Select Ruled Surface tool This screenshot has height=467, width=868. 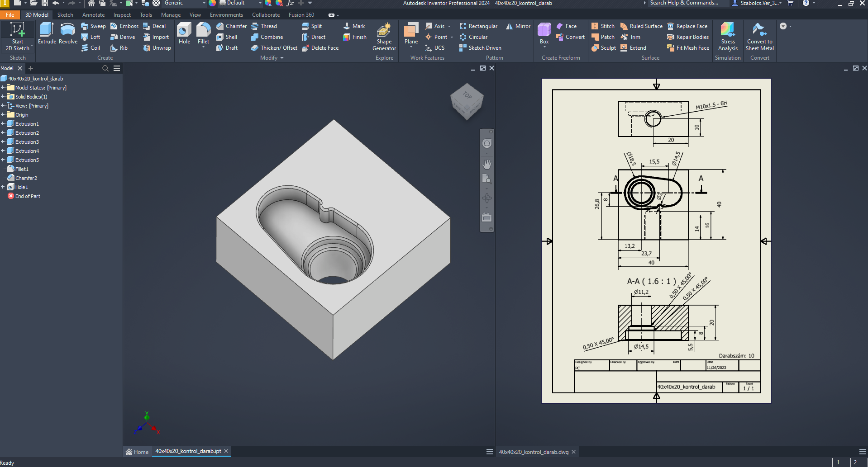(641, 26)
